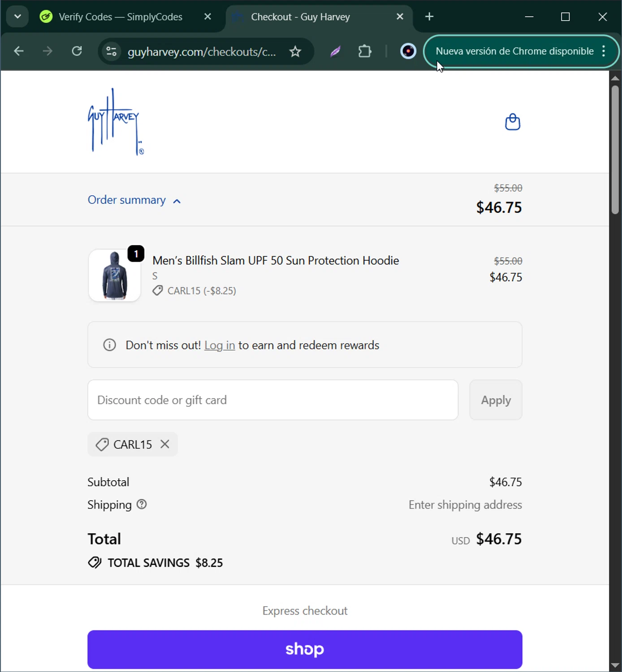The image size is (622, 672).
Task: Click the Discount code or gift card field
Action: tap(273, 400)
